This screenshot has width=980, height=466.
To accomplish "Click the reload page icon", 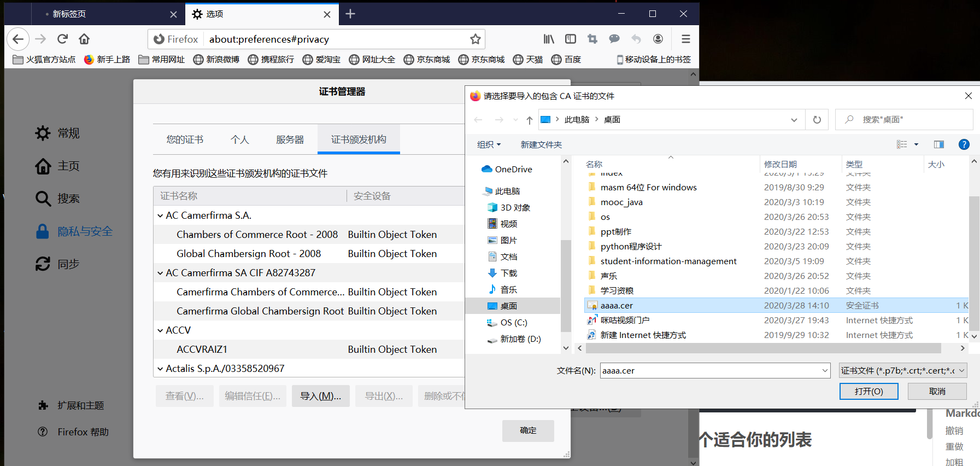I will (63, 39).
